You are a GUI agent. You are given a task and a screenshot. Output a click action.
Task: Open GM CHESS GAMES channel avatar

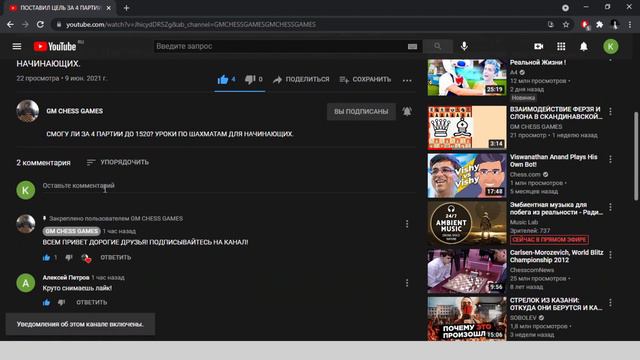27,111
